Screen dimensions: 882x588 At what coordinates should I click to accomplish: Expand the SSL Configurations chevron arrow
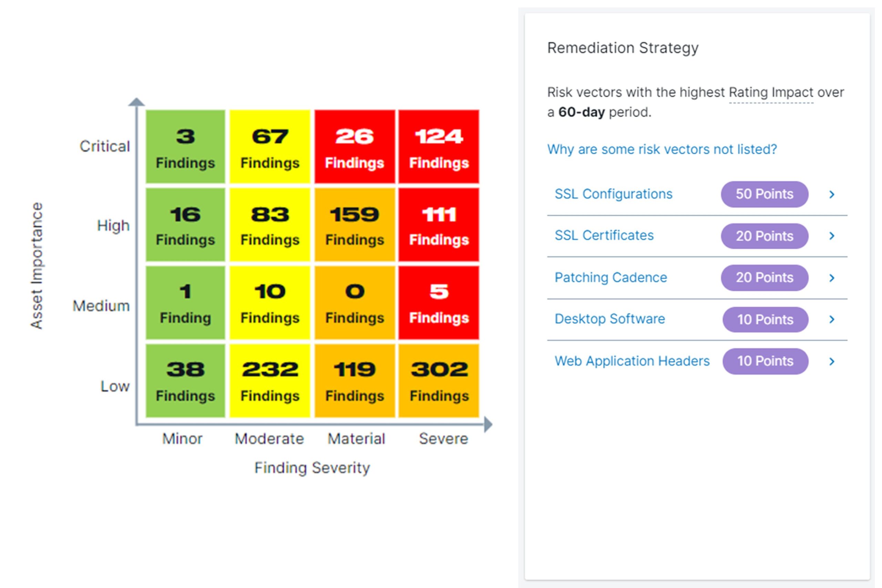[x=831, y=194]
